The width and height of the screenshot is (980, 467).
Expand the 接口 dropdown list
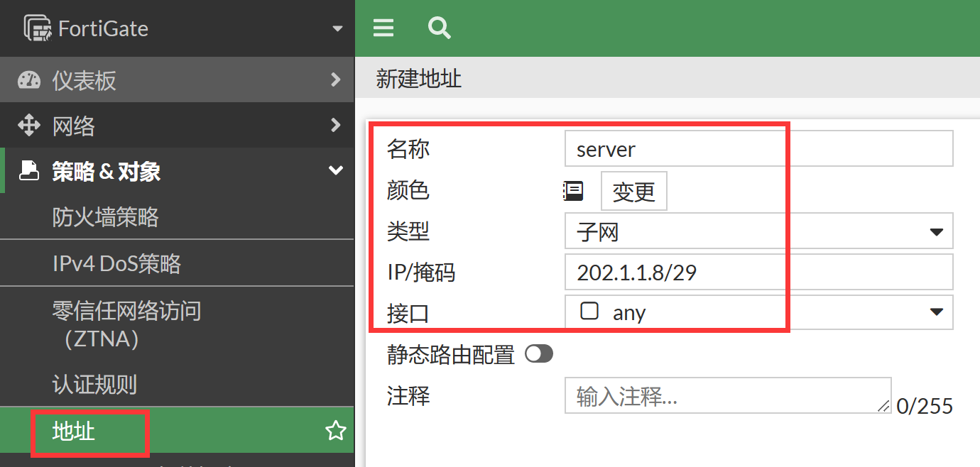[937, 312]
